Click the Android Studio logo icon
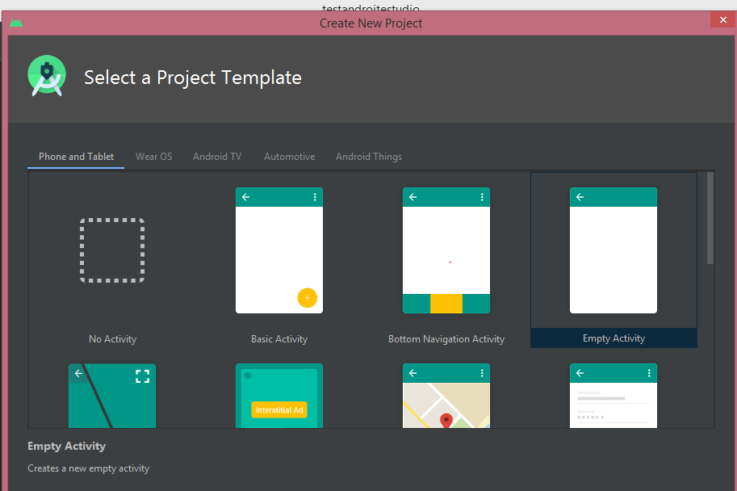 point(47,77)
